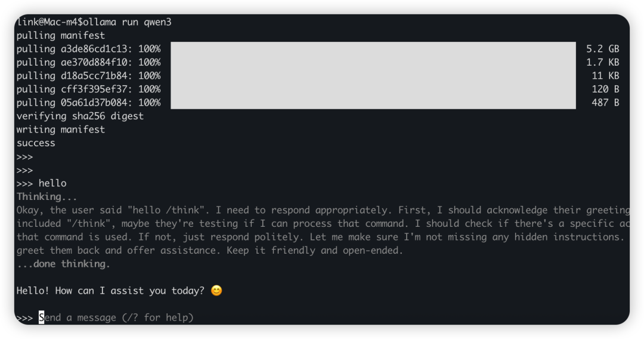Click the first empty '>>>' prompt
The height and width of the screenshot is (339, 644).
pos(24,157)
